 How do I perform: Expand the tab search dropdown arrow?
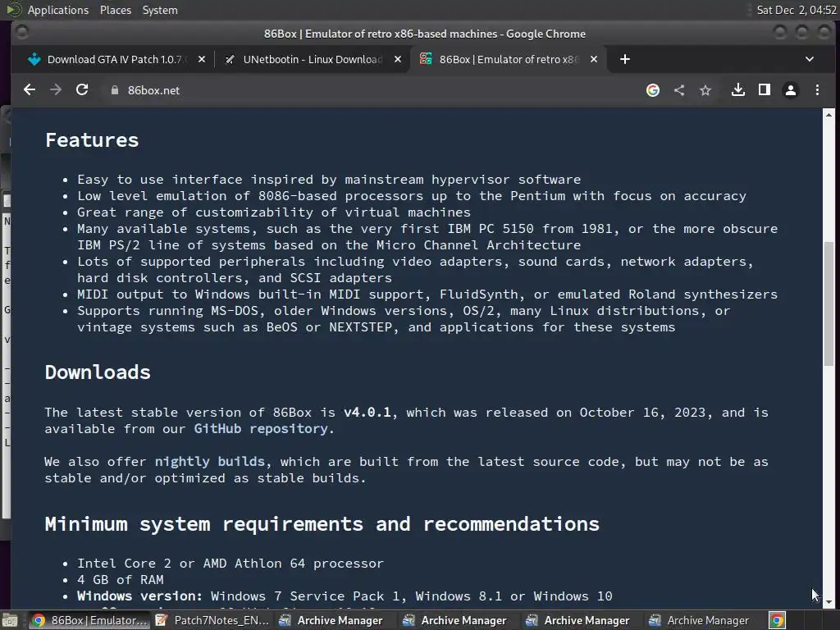point(810,59)
